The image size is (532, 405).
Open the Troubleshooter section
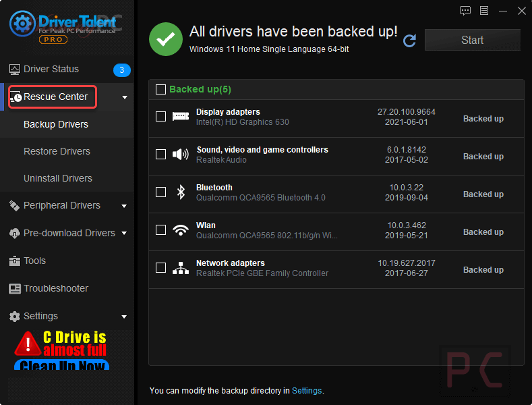[67, 288]
